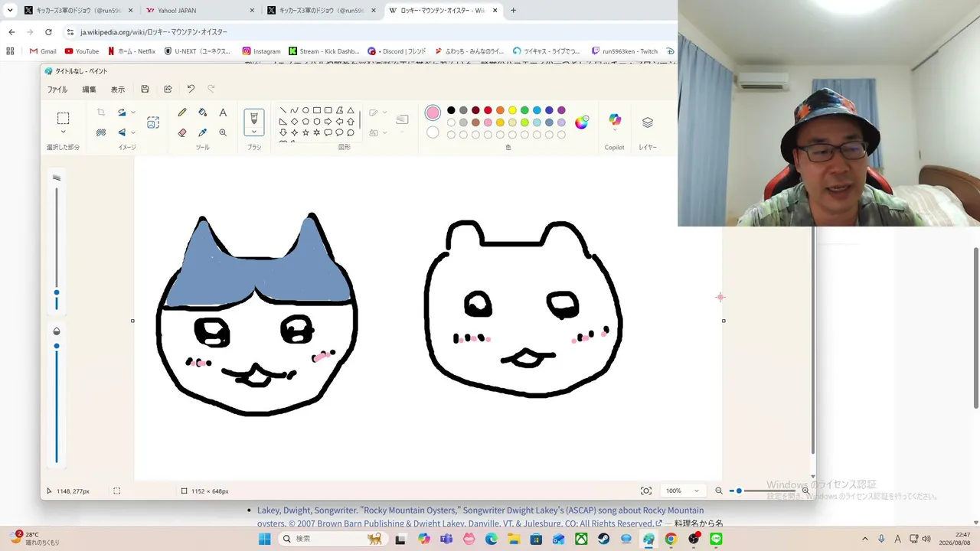
Task: Open the Selection options dropdown
Action: pyautogui.click(x=63, y=132)
